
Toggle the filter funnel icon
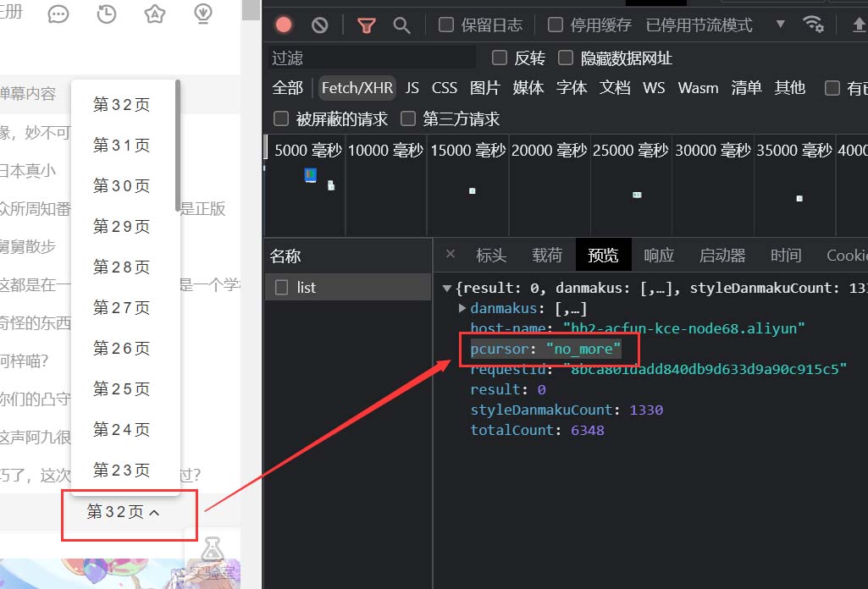[366, 25]
